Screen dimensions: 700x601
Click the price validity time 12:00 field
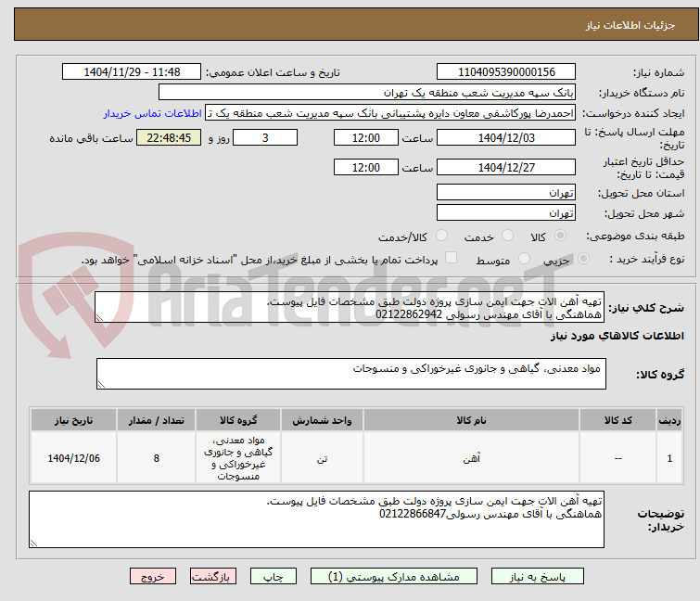click(x=365, y=168)
